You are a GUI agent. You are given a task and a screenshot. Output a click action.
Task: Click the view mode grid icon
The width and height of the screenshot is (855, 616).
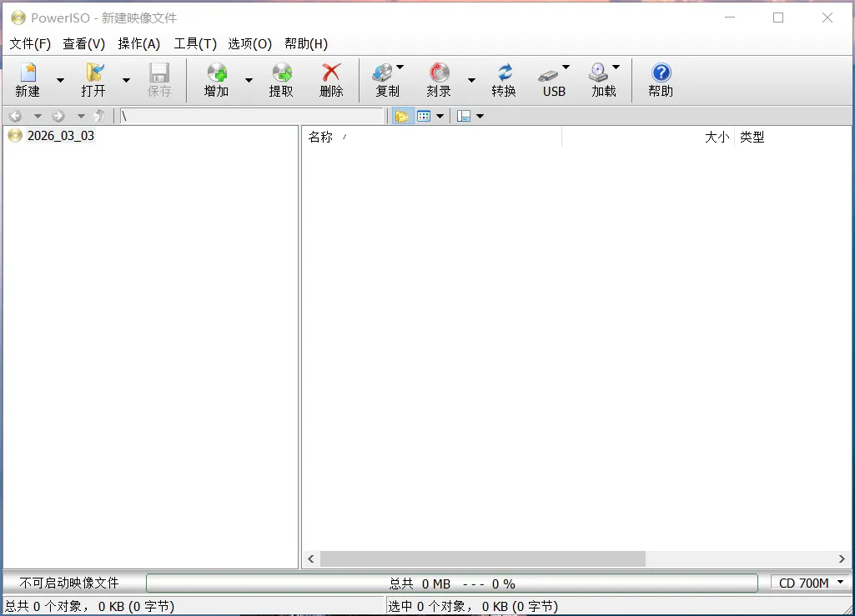pos(424,116)
